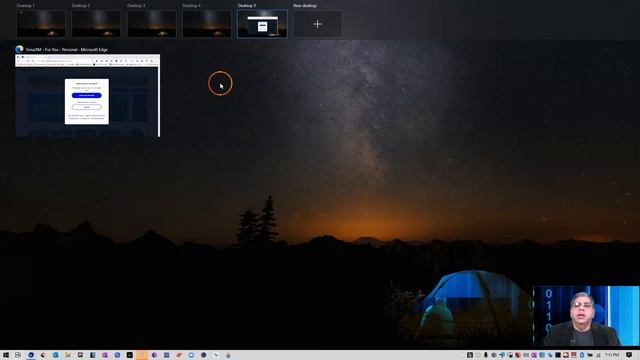Switch to the Desktop 3 thumbnail

(152, 24)
